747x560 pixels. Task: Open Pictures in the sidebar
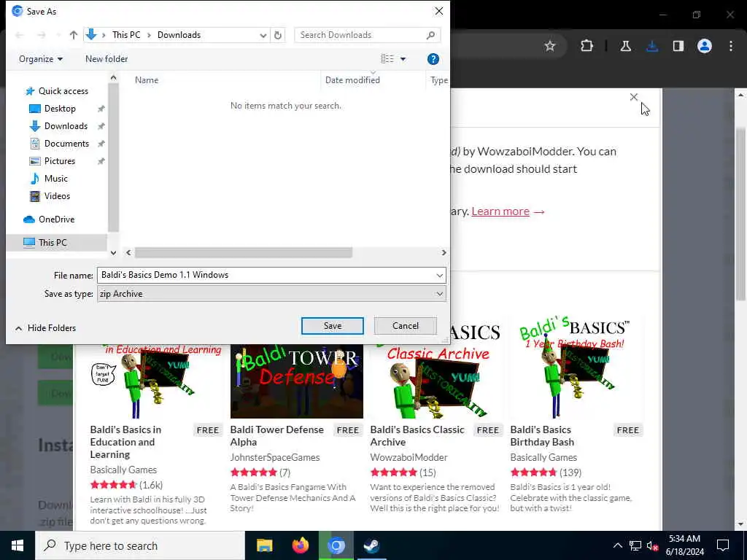(x=60, y=161)
